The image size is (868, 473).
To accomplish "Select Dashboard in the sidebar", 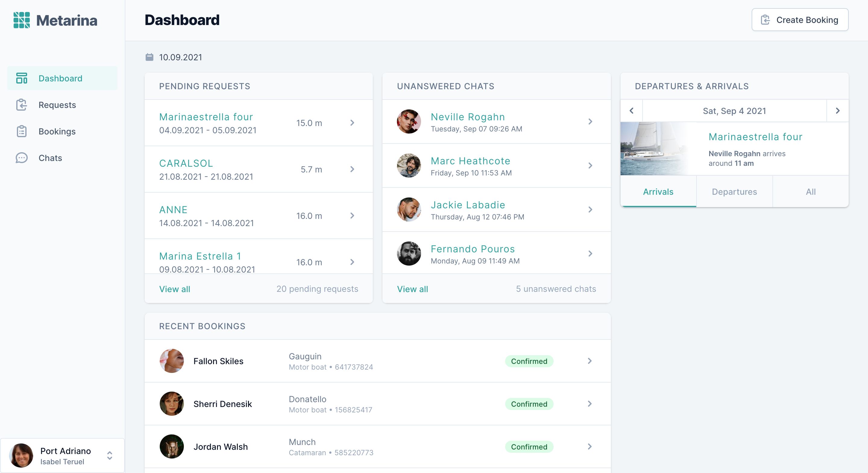I will 62,78.
